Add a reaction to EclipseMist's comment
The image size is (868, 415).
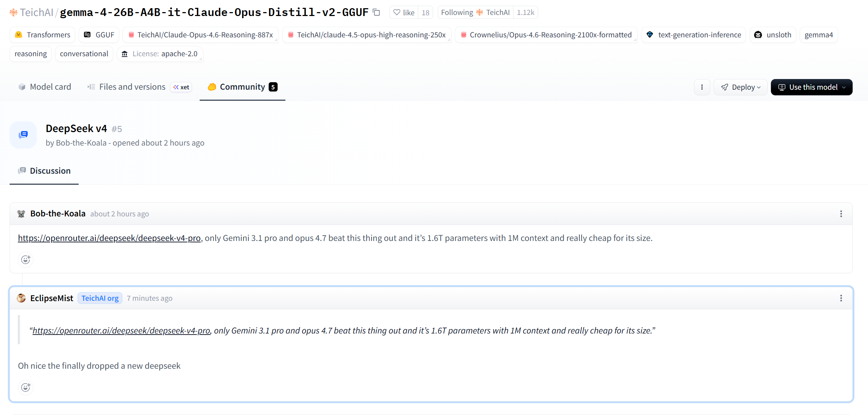click(26, 387)
